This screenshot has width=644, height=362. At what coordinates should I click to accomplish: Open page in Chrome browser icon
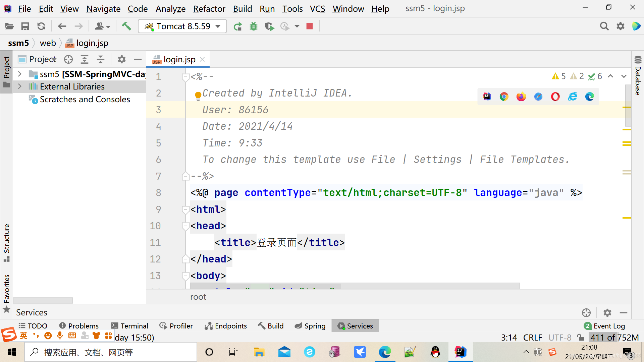[504, 97]
